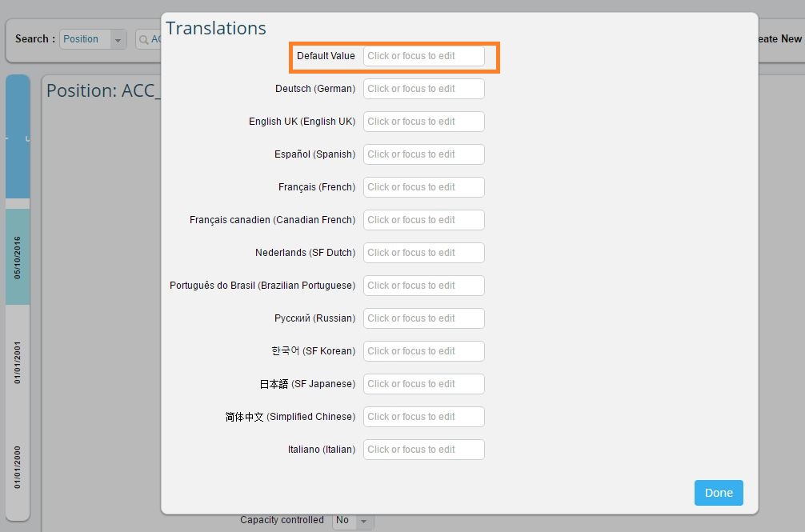Viewport: 805px width, 532px height.
Task: Click the Translations dialog title
Action: tap(215, 28)
